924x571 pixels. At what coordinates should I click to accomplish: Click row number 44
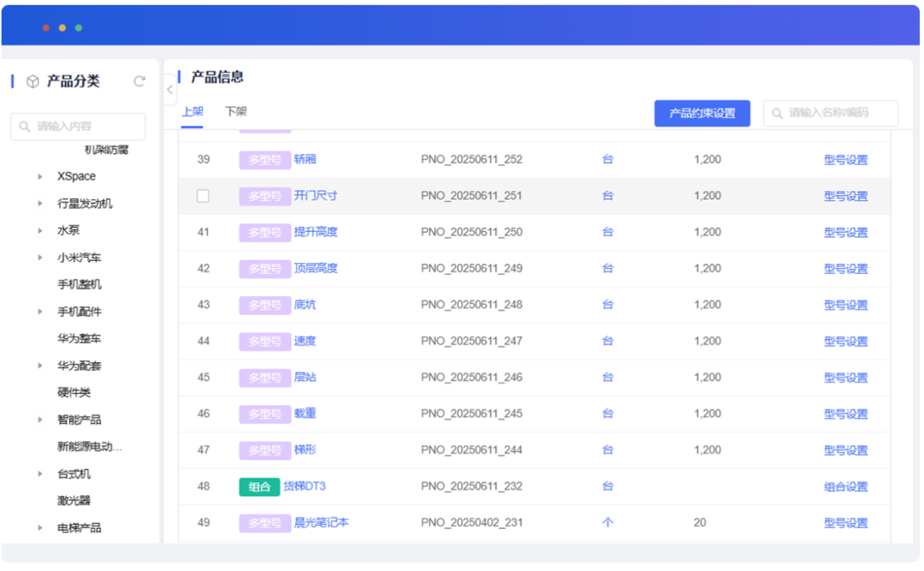204,341
